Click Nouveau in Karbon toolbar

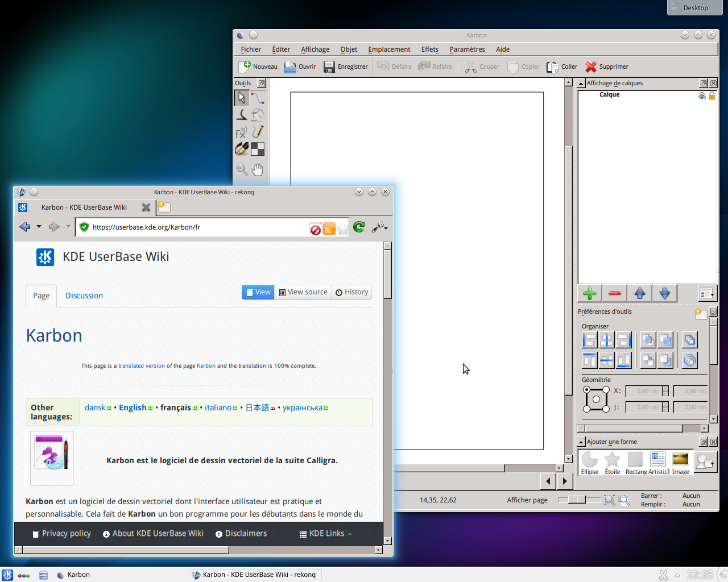pos(258,66)
